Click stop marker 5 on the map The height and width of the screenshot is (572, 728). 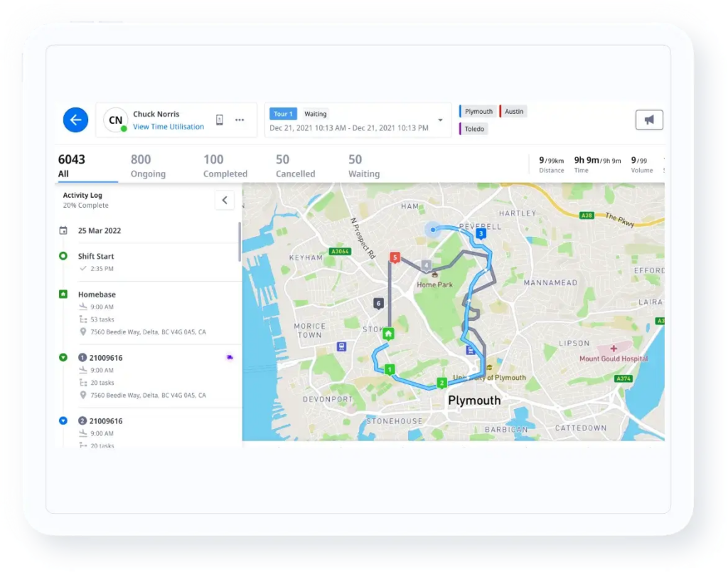(x=395, y=257)
